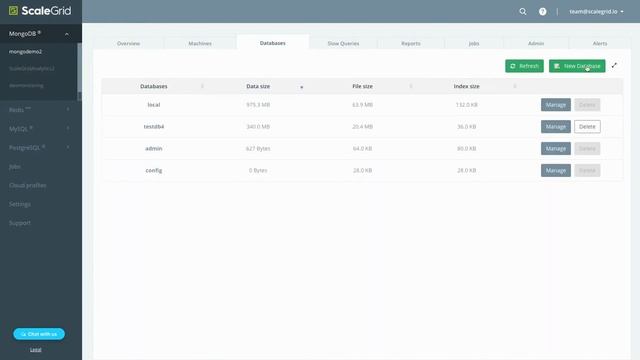640x360 pixels.
Task: Delete the testdb4 database
Action: point(587,127)
